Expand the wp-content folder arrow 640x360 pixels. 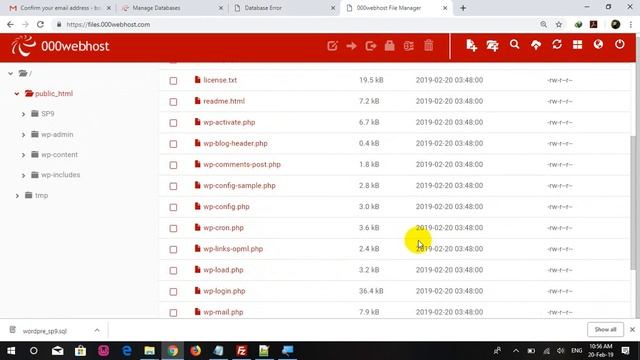pos(23,155)
